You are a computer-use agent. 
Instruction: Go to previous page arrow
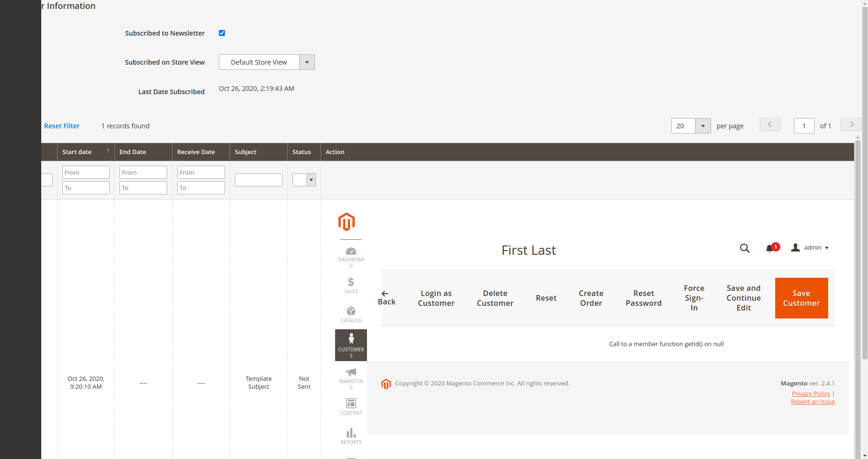770,125
